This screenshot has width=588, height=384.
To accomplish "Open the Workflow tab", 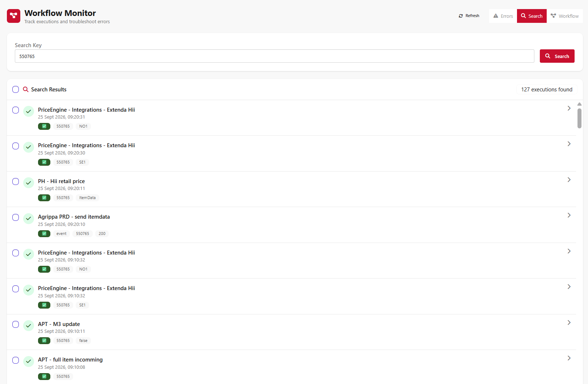I will pyautogui.click(x=564, y=16).
